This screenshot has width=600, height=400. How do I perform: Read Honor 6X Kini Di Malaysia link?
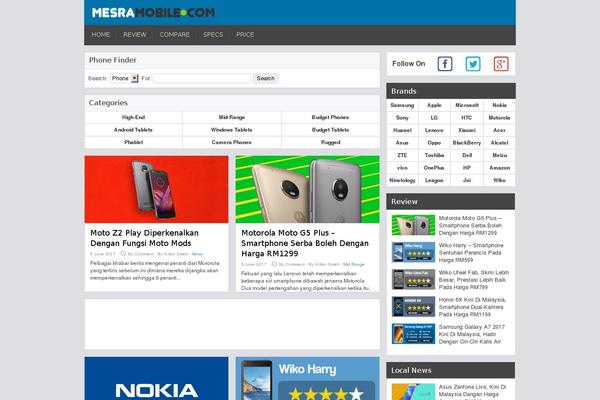pyautogui.click(x=473, y=307)
